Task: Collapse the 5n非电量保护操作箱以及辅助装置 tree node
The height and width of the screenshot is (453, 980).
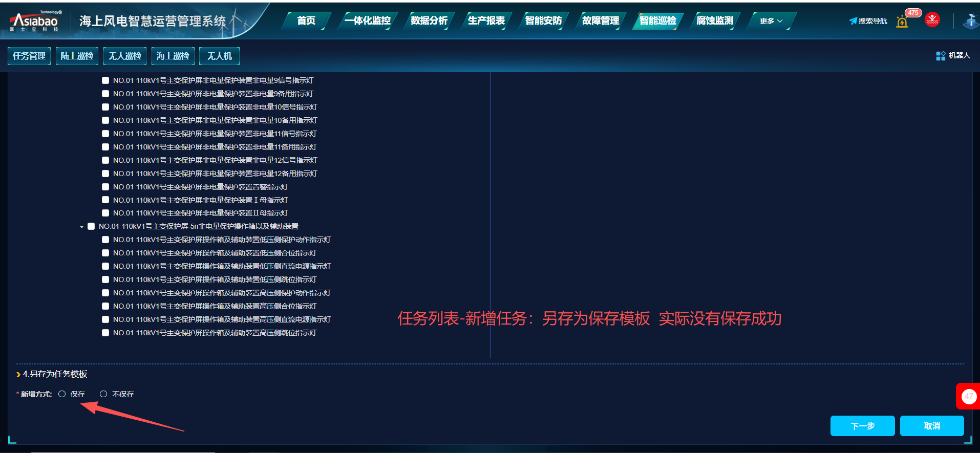Action: (81, 227)
